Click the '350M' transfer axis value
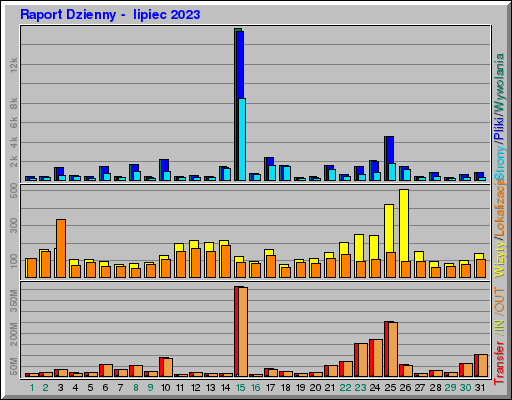This screenshot has height=400, width=512. (14, 301)
